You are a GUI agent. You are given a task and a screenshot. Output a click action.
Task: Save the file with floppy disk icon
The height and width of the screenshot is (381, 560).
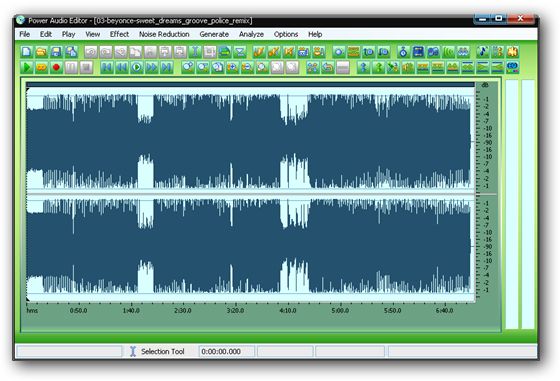coord(56,52)
